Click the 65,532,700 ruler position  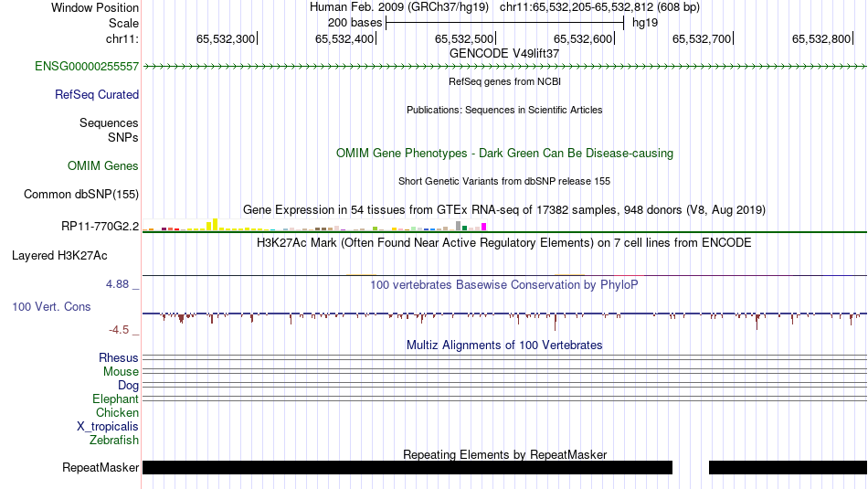[x=702, y=39]
